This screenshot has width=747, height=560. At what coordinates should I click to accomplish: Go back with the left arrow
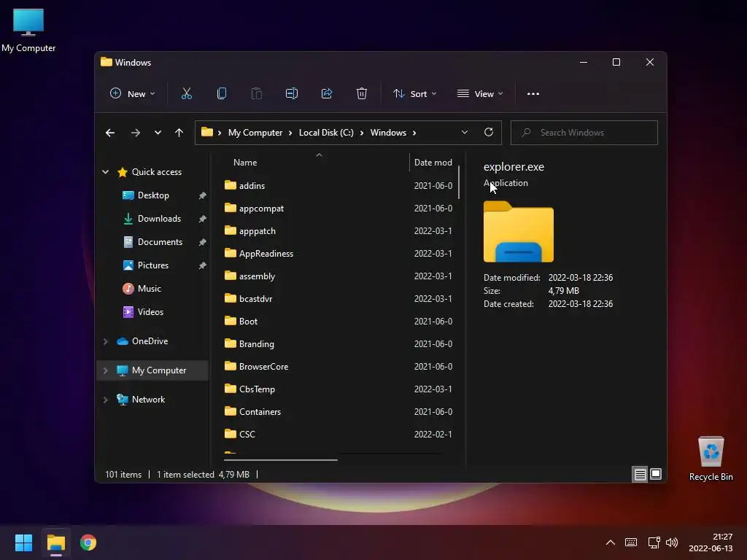[110, 133]
